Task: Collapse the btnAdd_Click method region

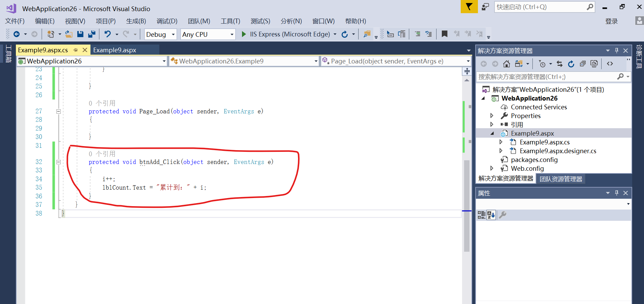Action: [58, 162]
